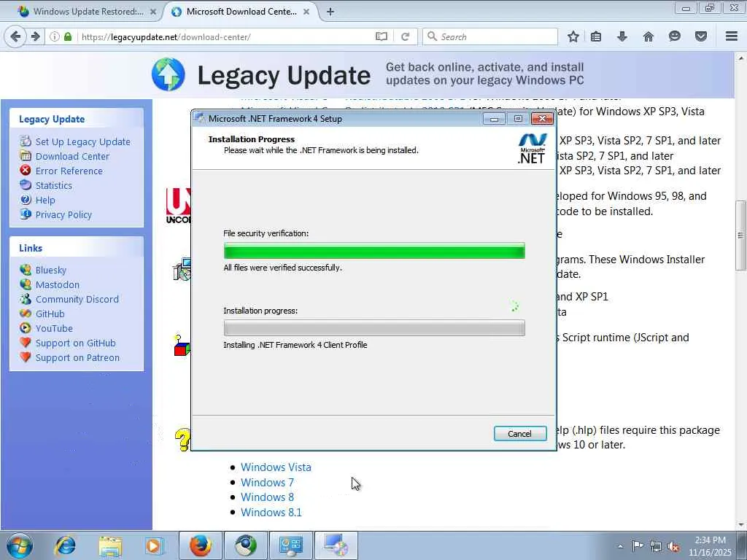747x560 pixels.
Task: Open the Windows 8.1 link
Action: pos(271,513)
